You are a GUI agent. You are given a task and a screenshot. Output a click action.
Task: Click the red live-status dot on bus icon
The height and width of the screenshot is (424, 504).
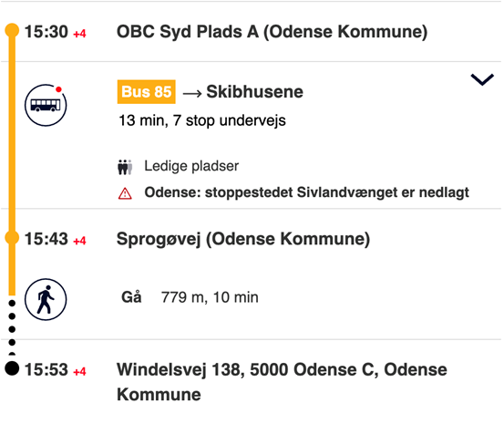coord(58,89)
